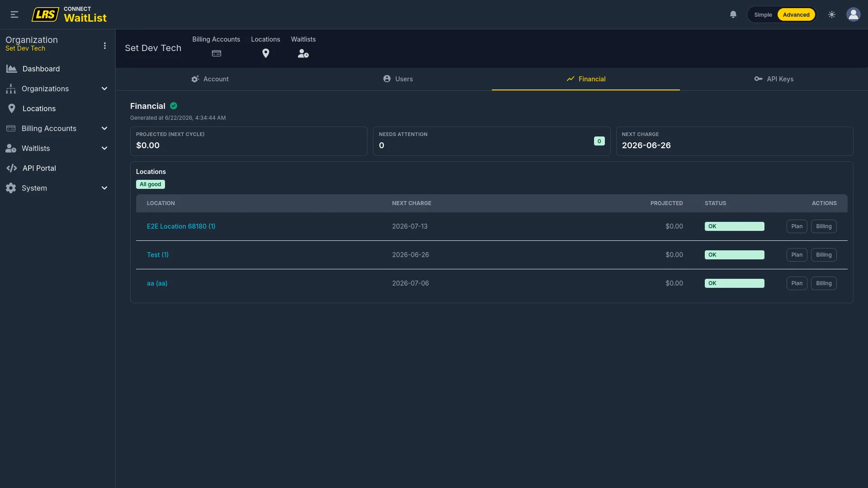Viewport: 868px width, 488px height.
Task: Click the LOCATION column header
Action: (x=161, y=203)
